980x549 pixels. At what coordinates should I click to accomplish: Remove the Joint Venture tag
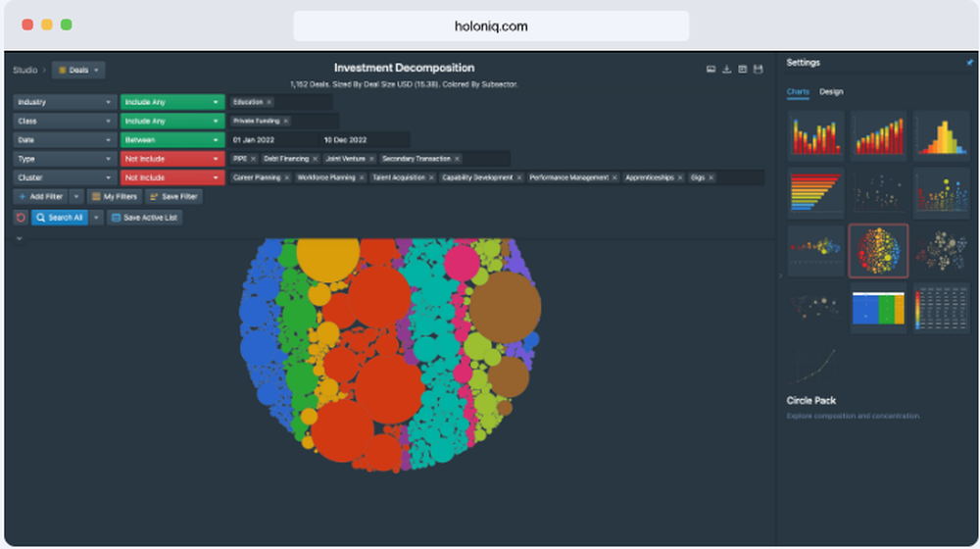coord(371,159)
